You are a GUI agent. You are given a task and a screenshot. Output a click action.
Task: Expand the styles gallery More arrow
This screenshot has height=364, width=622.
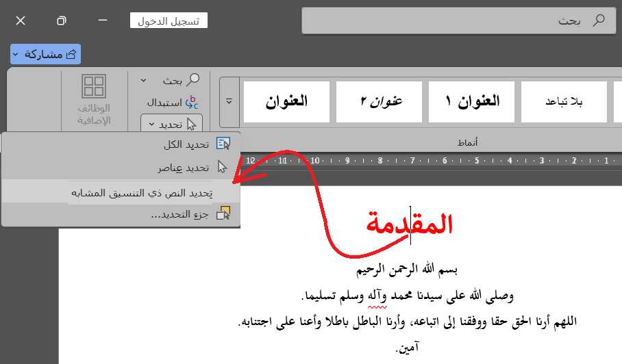[x=229, y=101]
